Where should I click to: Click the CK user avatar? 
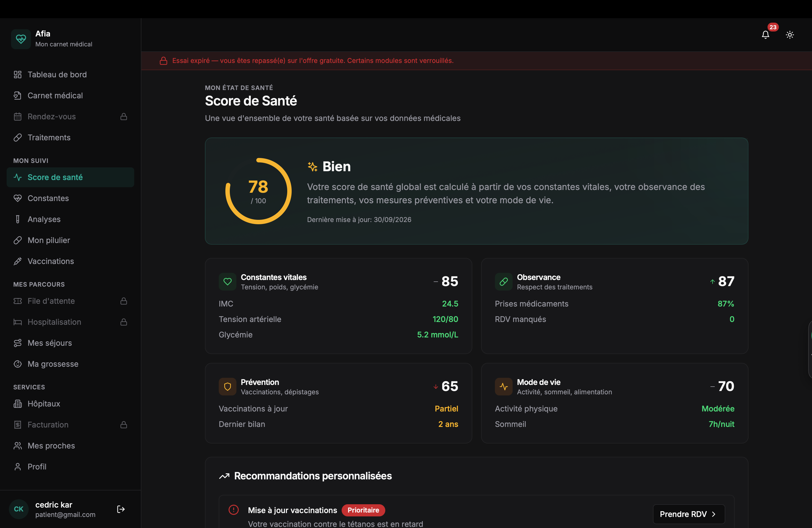coord(19,509)
